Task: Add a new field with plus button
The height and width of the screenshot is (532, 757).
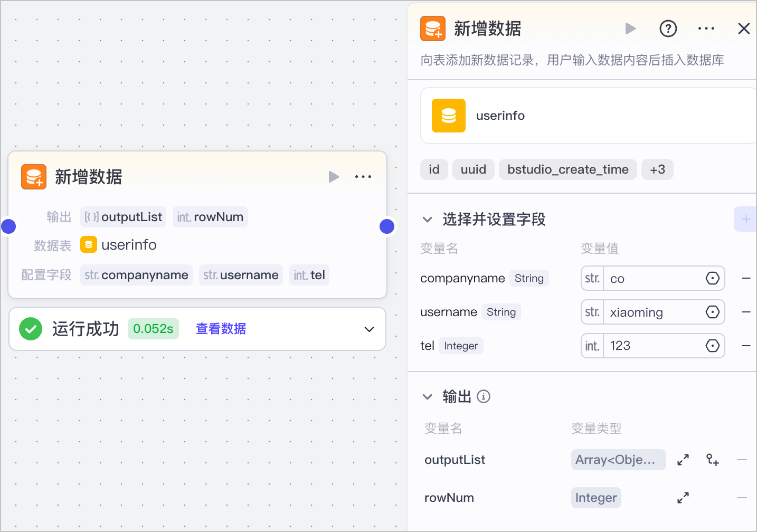Action: pyautogui.click(x=745, y=219)
